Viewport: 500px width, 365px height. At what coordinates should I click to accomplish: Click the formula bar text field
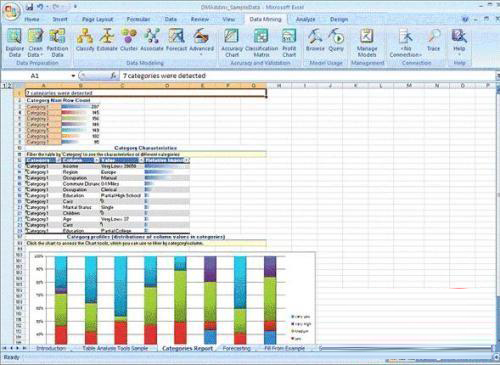[x=307, y=76]
